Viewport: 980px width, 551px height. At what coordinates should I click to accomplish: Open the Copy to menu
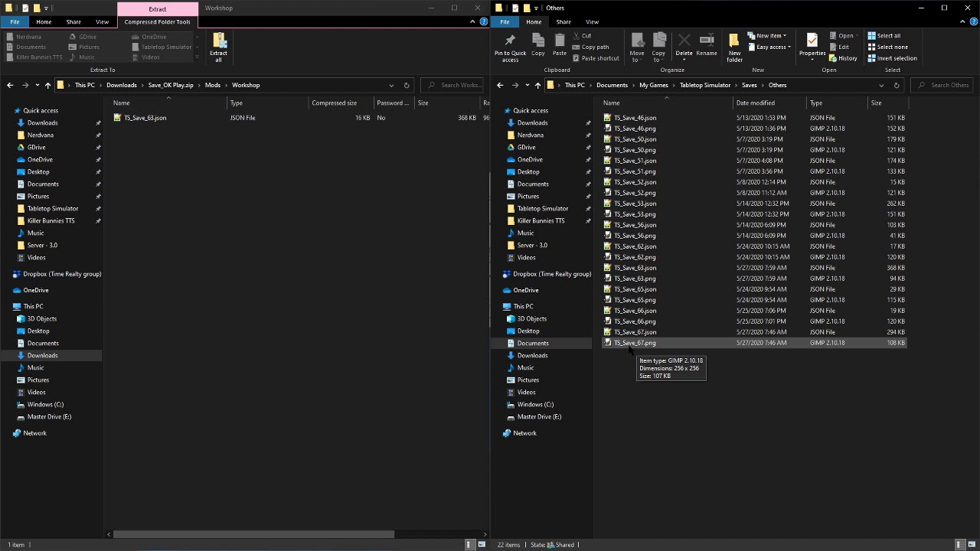[x=659, y=47]
